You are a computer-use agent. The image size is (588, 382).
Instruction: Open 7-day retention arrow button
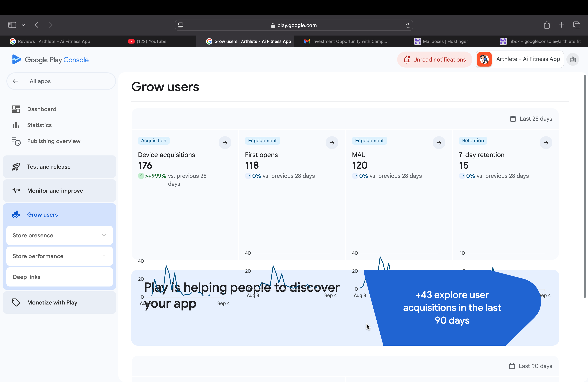click(546, 143)
